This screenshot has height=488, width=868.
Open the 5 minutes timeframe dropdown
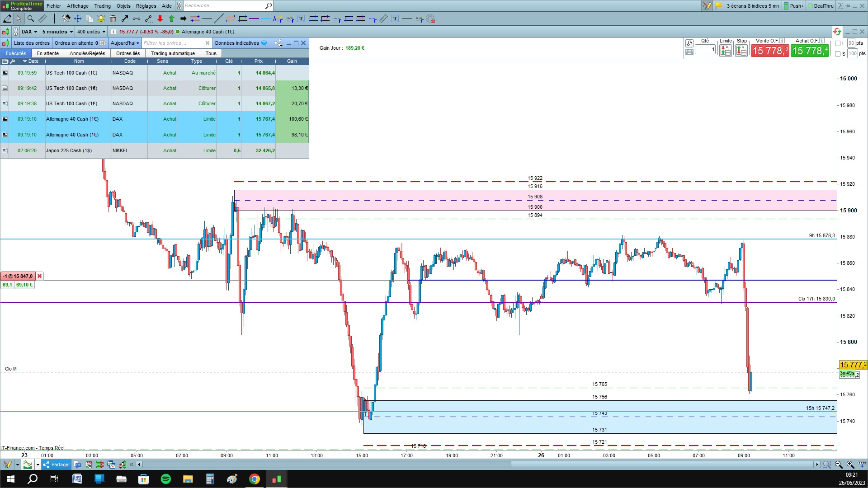pos(57,32)
